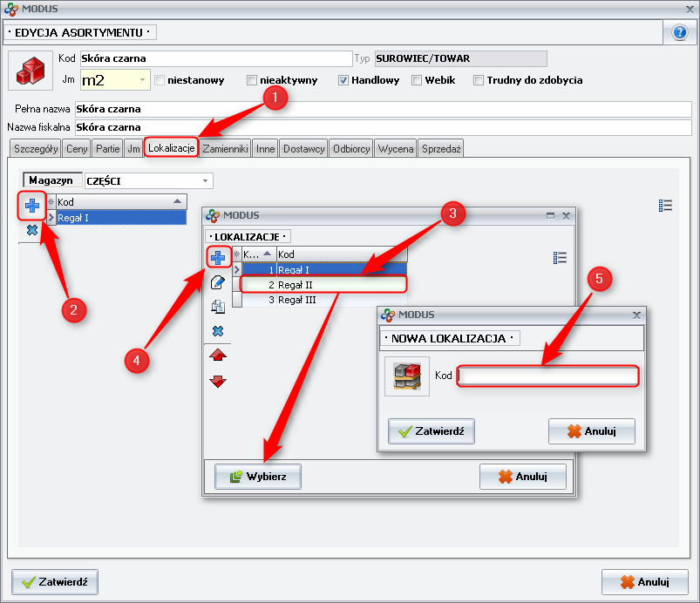Open the Magazyn dropdown showing CZĘŚCI
700x603 pixels.
206,180
